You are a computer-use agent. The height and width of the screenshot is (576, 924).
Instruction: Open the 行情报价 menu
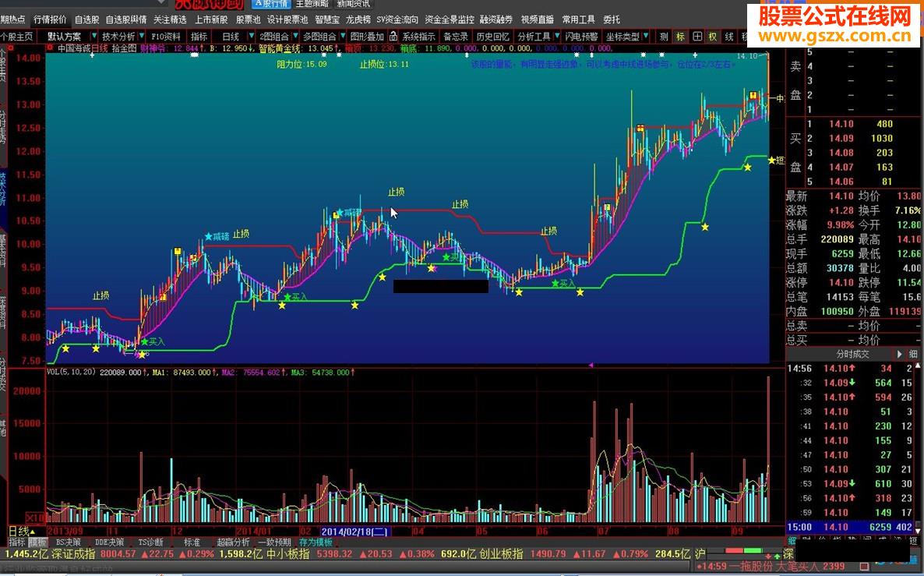[50, 19]
